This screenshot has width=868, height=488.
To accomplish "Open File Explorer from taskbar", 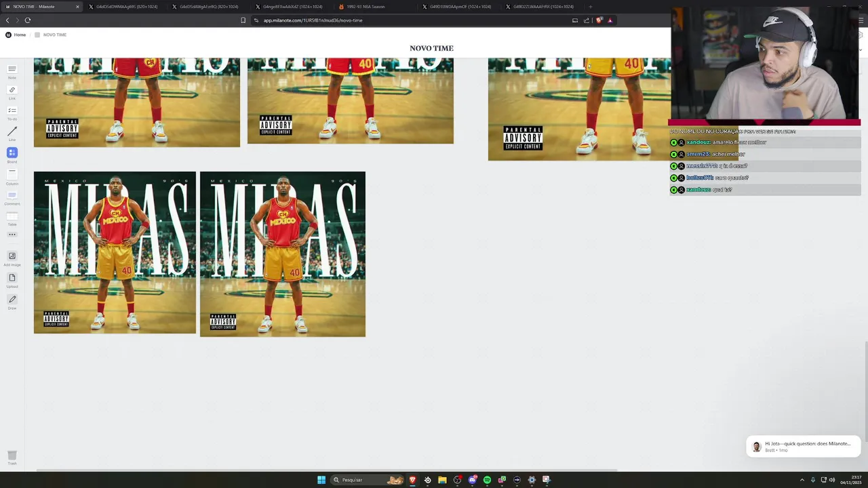I will [442, 480].
